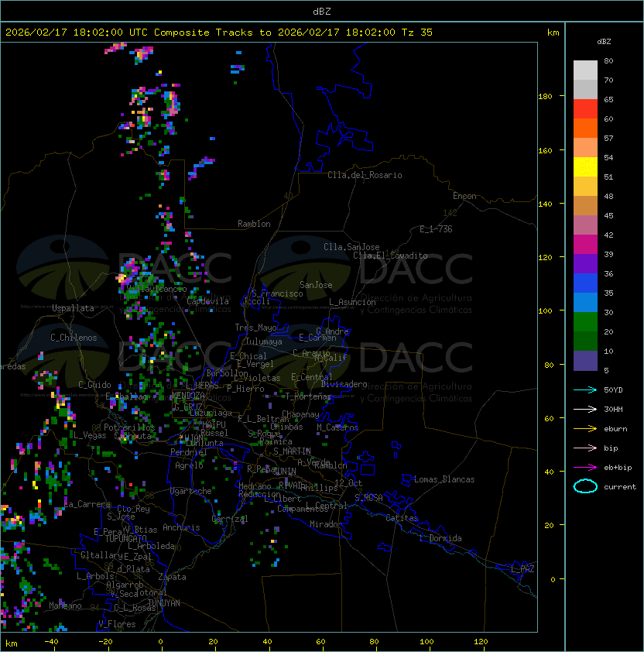Click the 'C_Guido' place label on map
The width and height of the screenshot is (644, 652).
click(94, 385)
